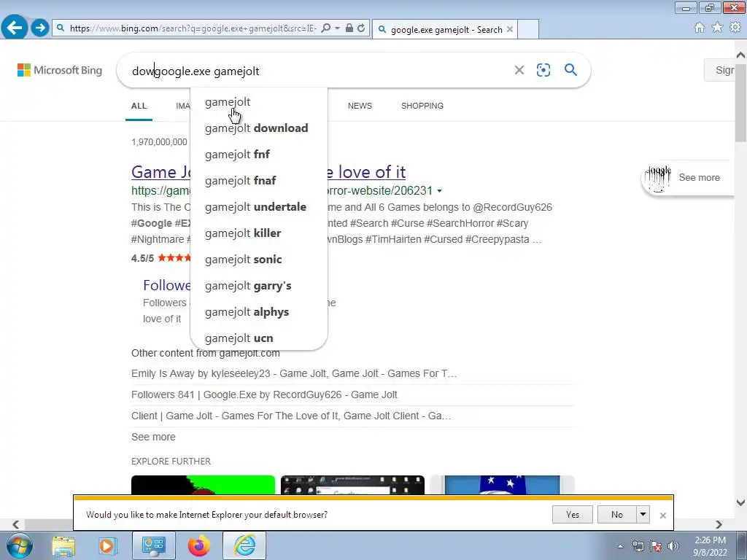The width and height of the screenshot is (747, 560).
Task: Expand the result URL dropdown arrow
Action: [x=439, y=191]
